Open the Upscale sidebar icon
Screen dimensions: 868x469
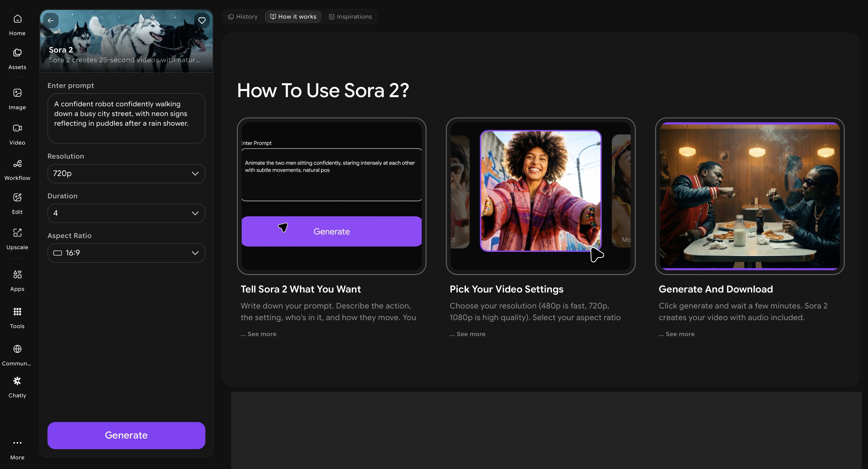click(x=17, y=233)
